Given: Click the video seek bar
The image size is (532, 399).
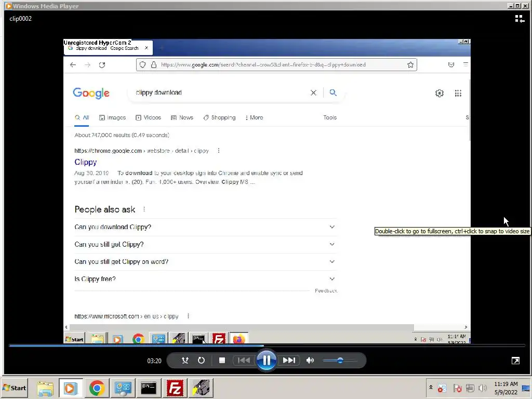Looking at the screenshot, I should [x=267, y=345].
